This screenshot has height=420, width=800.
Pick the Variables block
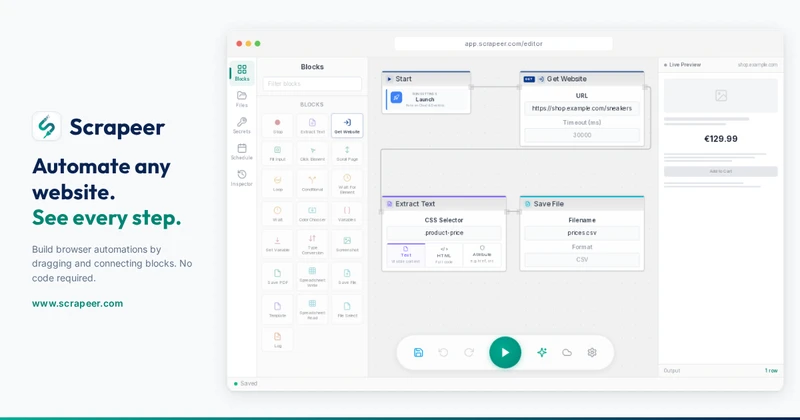(347, 213)
